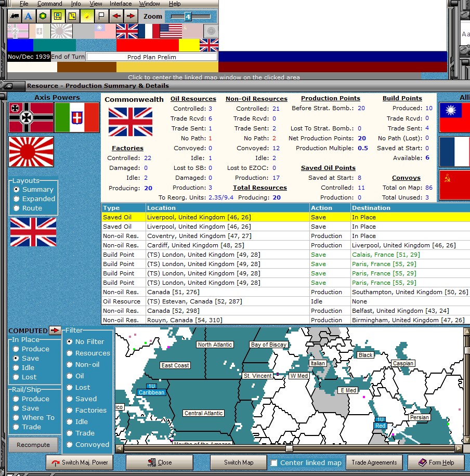The width and height of the screenshot is (470, 476).
Task: Click the Caribbean sea area label on the map
Action: point(151,392)
